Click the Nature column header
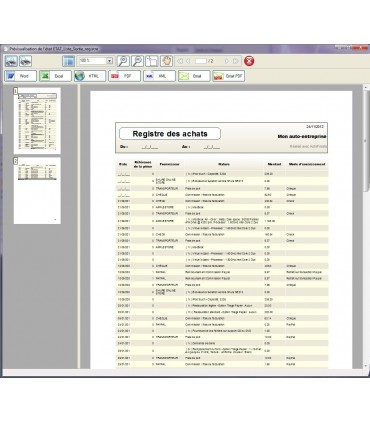Image resolution: width=370 pixels, height=423 pixels. coord(224,164)
